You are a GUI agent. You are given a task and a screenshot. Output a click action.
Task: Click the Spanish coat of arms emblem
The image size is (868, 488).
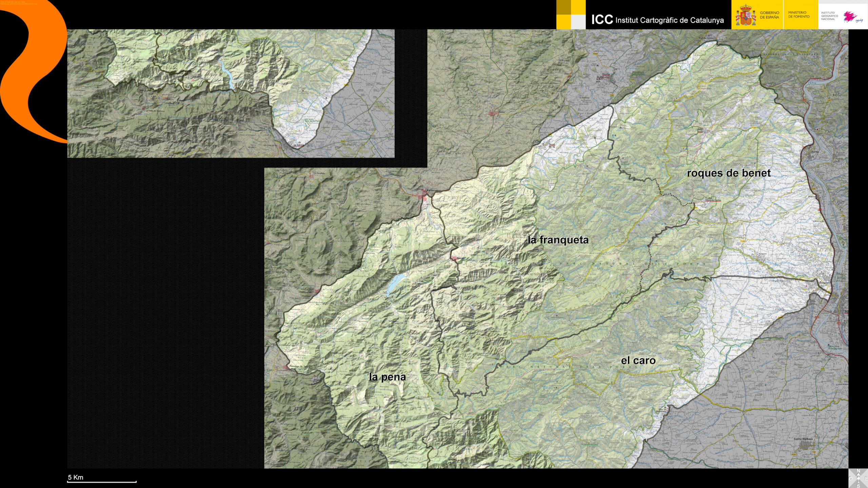745,15
